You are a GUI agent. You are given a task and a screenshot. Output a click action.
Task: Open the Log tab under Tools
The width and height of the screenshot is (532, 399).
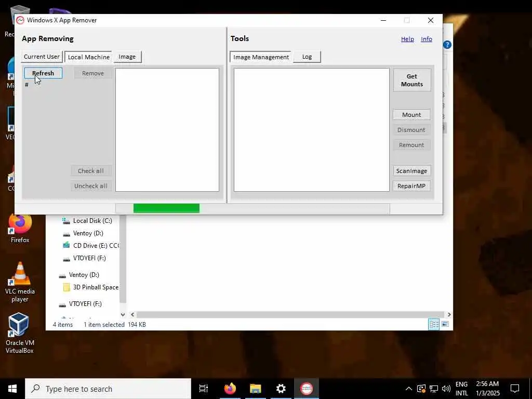(307, 57)
